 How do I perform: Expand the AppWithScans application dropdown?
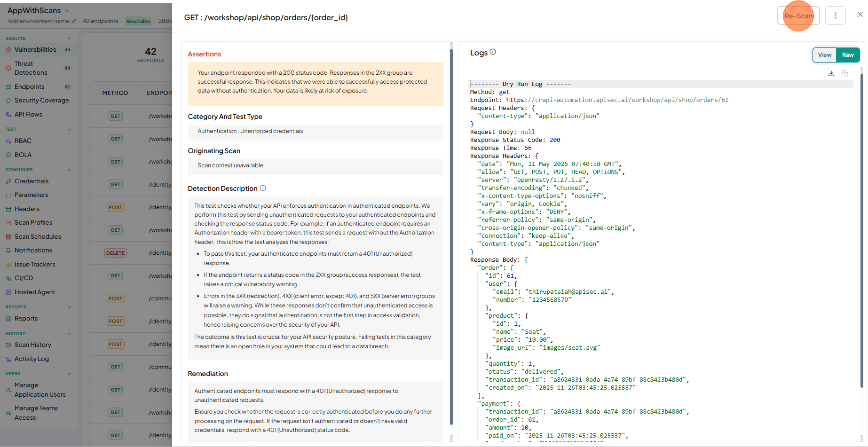click(67, 10)
